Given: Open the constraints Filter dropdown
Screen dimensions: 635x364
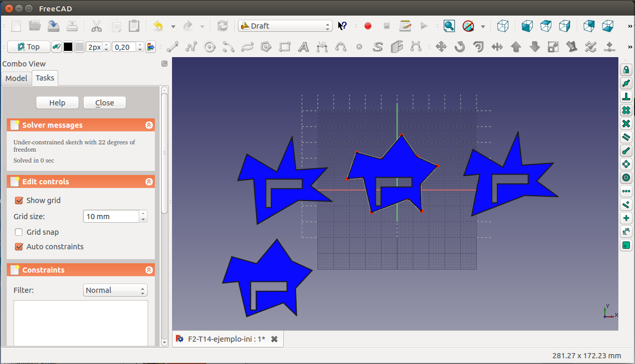Looking at the screenshot, I should click(115, 290).
